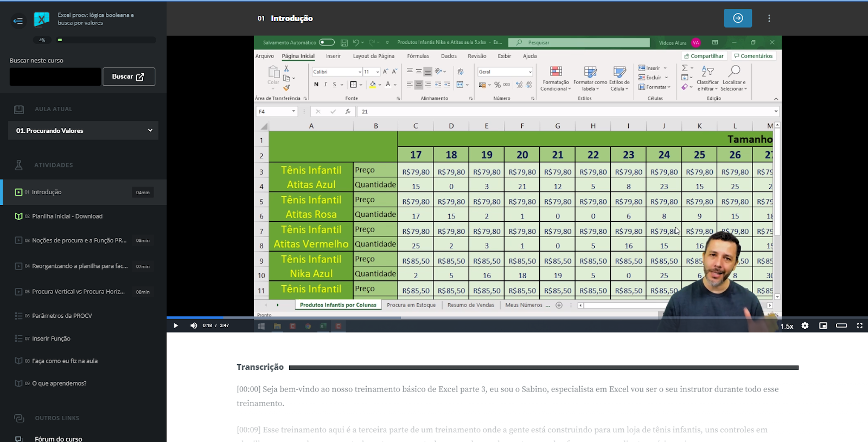The height and width of the screenshot is (442, 868).
Task: Switch to the Layout da Página tab
Action: pyautogui.click(x=374, y=56)
